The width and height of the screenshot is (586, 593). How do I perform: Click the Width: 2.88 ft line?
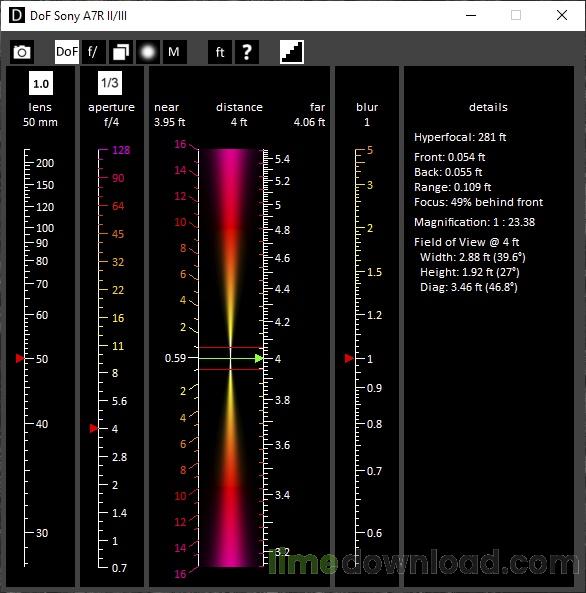[x=473, y=257]
